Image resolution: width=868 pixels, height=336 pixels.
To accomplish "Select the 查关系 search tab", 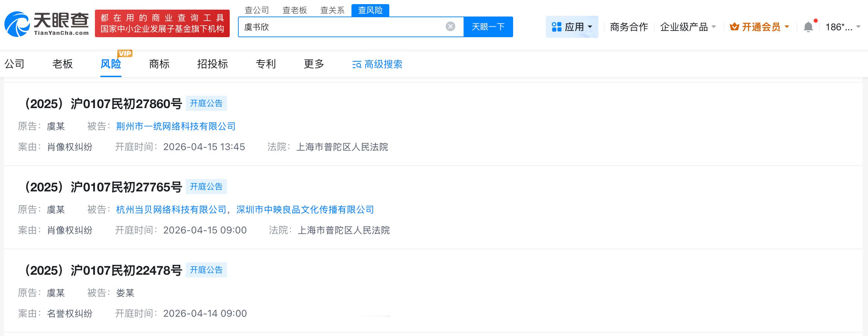I will [x=332, y=10].
